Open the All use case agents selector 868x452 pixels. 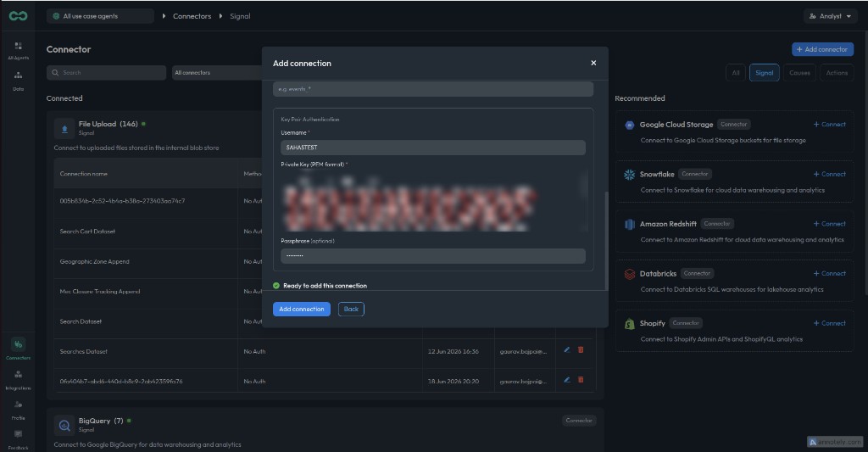[x=100, y=16]
